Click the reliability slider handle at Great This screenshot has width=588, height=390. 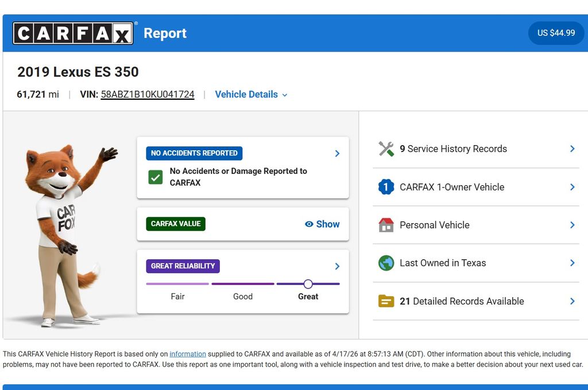[x=308, y=284]
